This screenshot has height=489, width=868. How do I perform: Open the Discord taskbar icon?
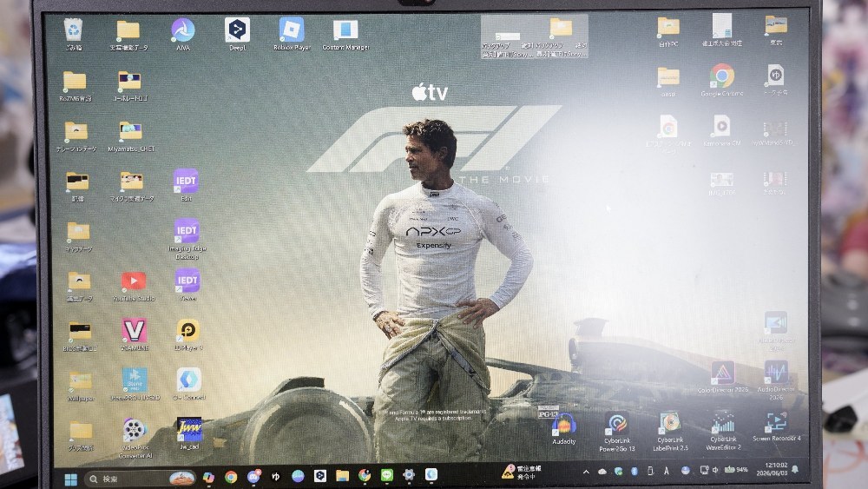pyautogui.click(x=253, y=477)
